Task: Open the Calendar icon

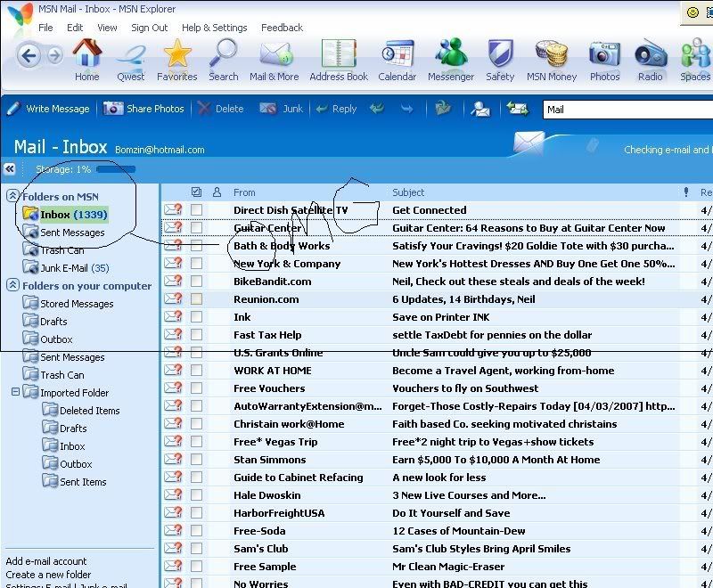Action: 397,60
